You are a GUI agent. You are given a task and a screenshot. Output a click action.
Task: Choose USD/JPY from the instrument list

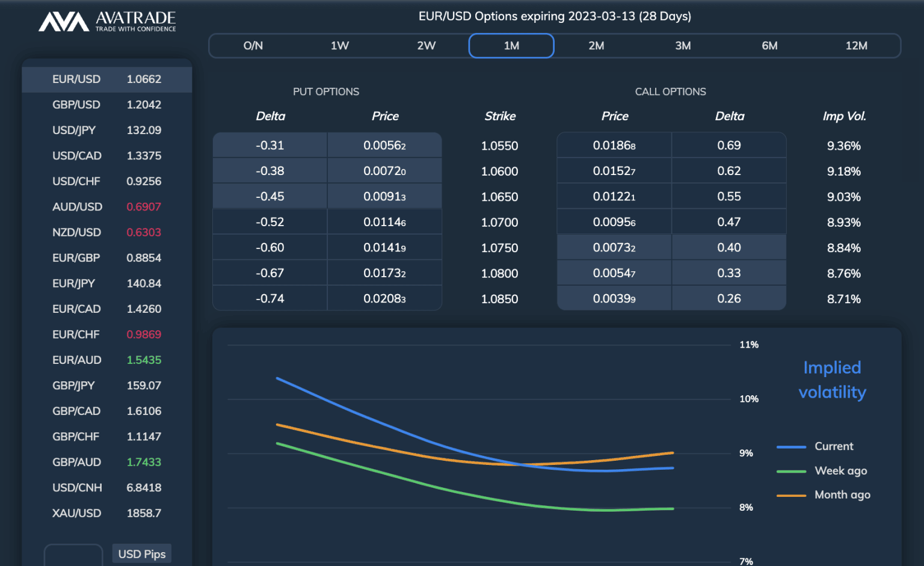(107, 130)
